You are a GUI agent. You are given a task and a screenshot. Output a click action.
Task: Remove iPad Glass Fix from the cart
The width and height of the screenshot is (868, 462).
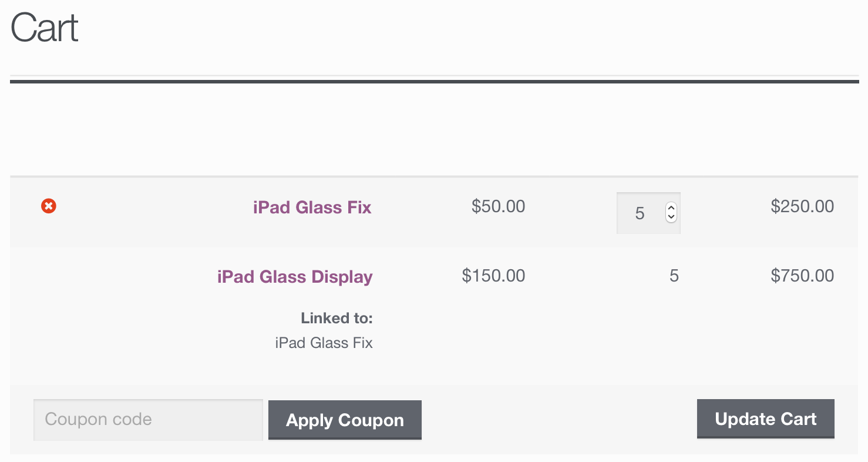point(49,206)
